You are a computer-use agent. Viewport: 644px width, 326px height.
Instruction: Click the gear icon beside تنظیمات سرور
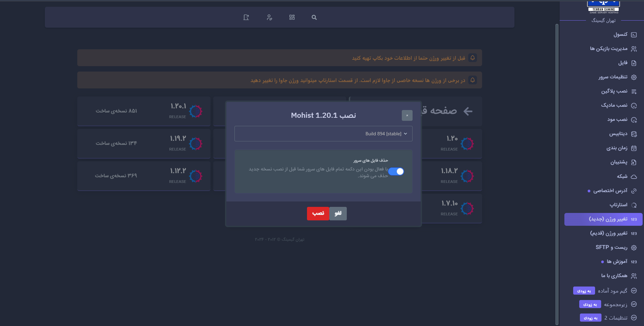click(634, 77)
